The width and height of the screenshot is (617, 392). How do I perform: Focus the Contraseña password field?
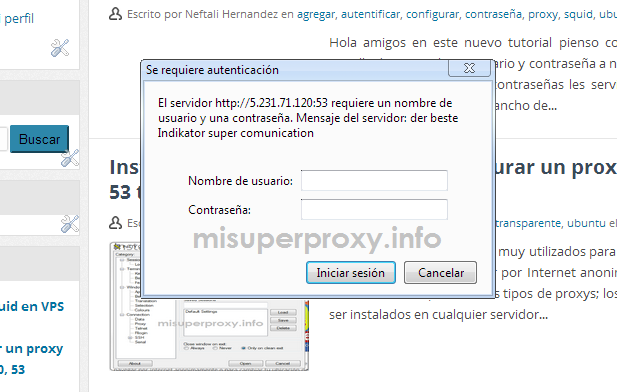click(x=374, y=209)
